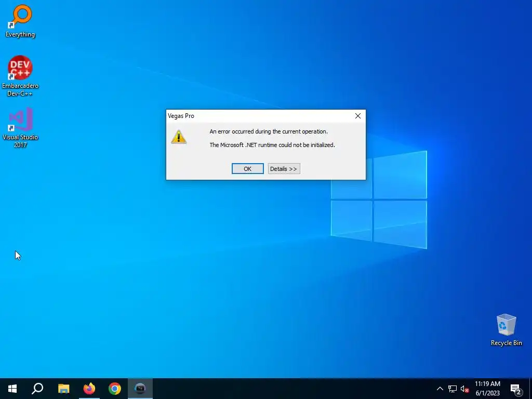Show hidden system tray icons
The width and height of the screenshot is (532, 399).
[x=440, y=389]
